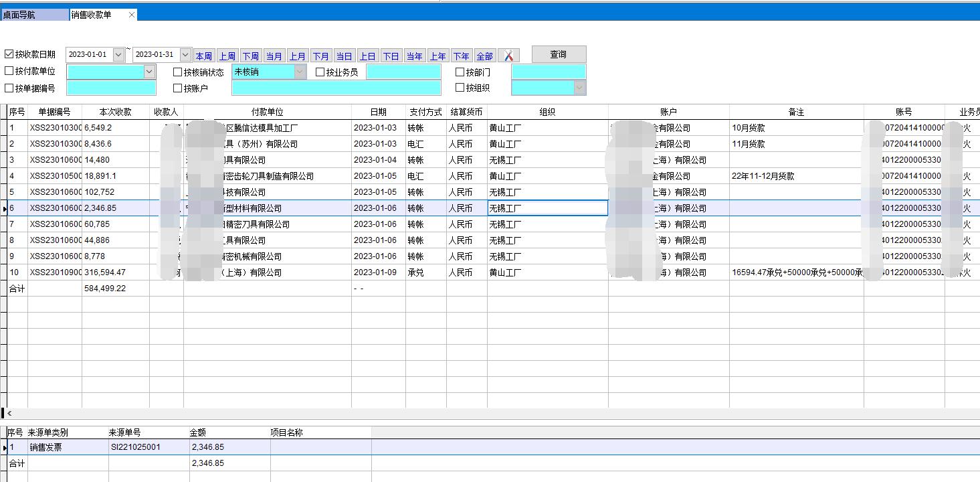Uncheck the 按收款日期 checkbox
This screenshot has height=482, width=980.
pyautogui.click(x=9, y=54)
